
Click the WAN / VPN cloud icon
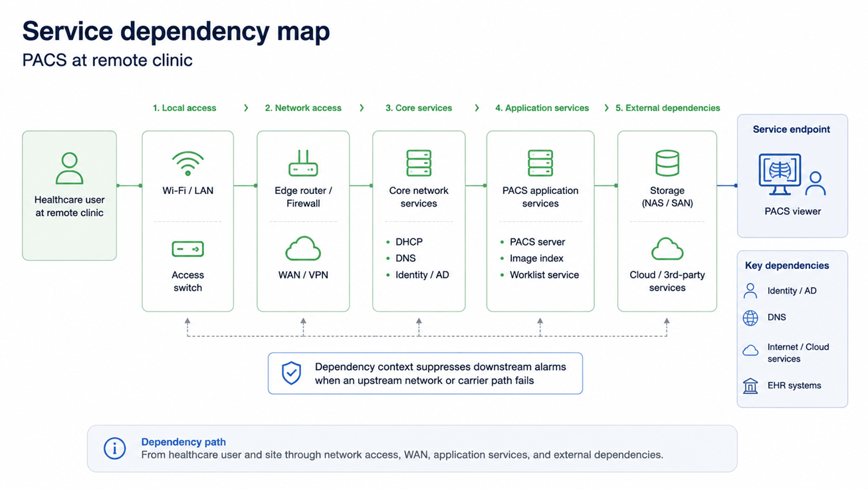tap(303, 249)
